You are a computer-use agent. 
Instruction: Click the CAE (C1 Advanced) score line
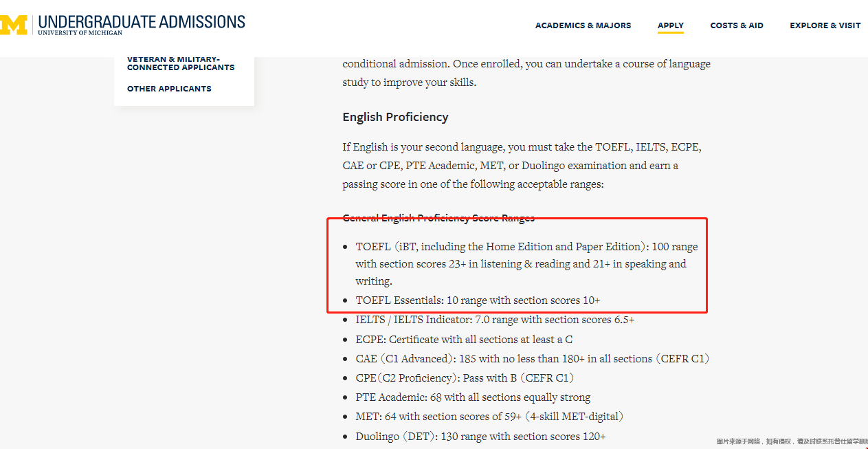[533, 359]
